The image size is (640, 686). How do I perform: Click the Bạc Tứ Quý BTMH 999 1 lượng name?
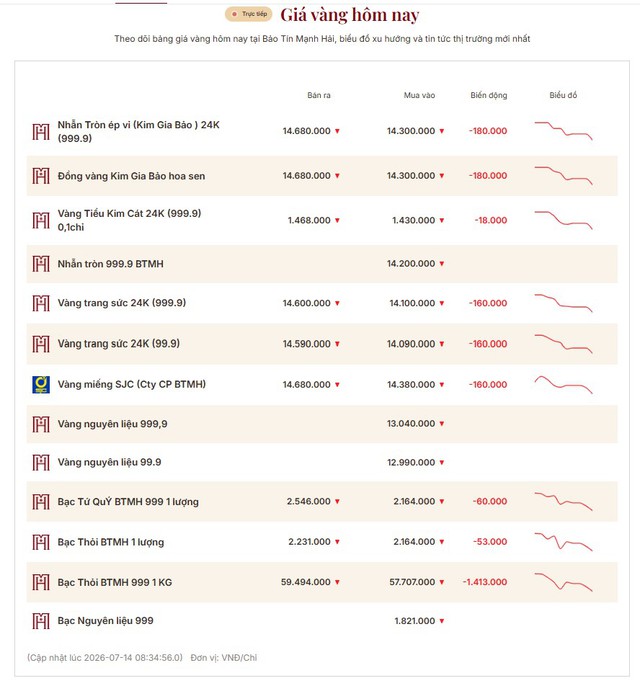click(x=128, y=501)
